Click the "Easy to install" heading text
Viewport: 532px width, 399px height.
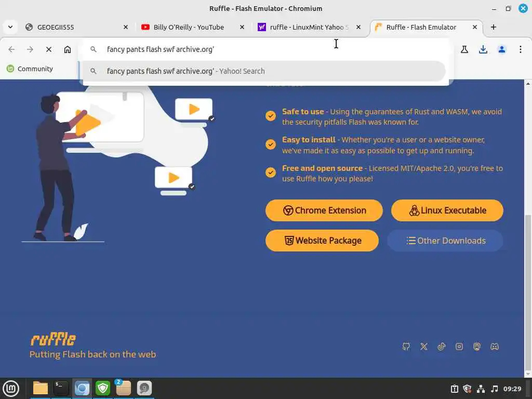point(309,140)
